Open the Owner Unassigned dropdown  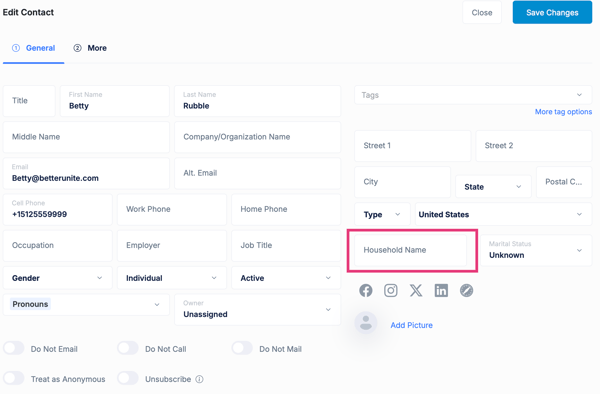click(x=257, y=309)
